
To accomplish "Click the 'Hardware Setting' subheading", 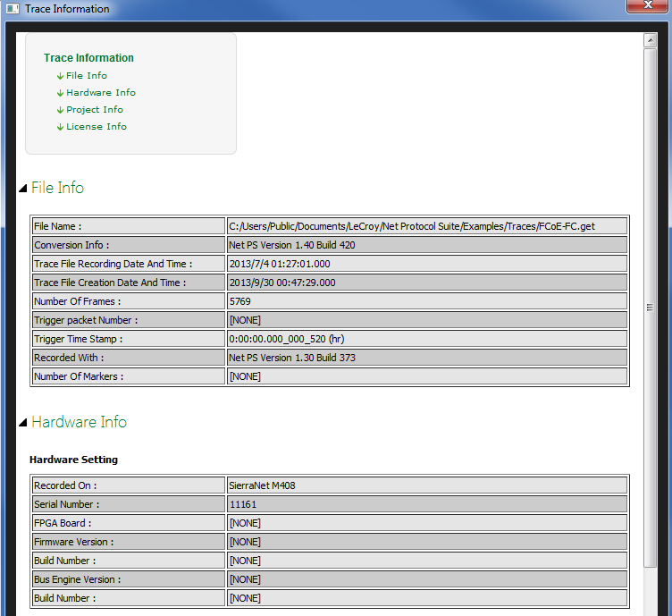I will pyautogui.click(x=73, y=460).
